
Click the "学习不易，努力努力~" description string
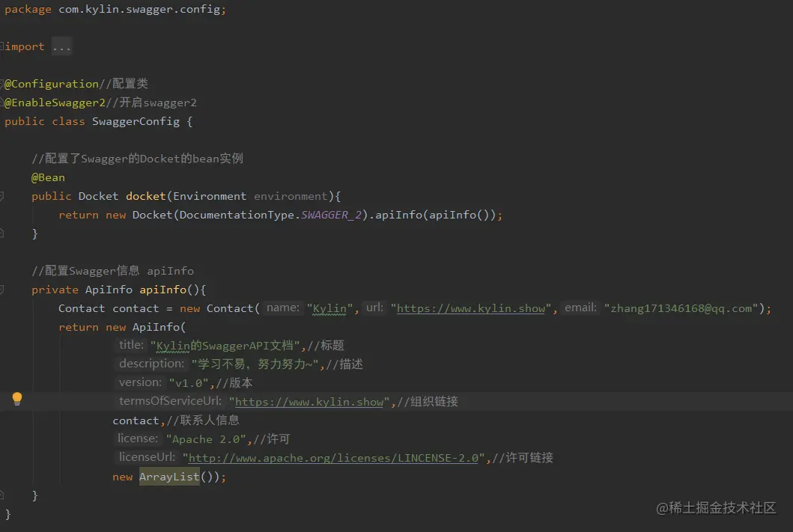pos(255,364)
